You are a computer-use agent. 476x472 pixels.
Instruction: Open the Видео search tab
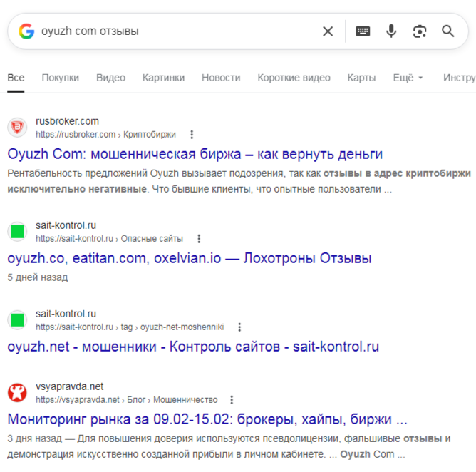pos(110,78)
